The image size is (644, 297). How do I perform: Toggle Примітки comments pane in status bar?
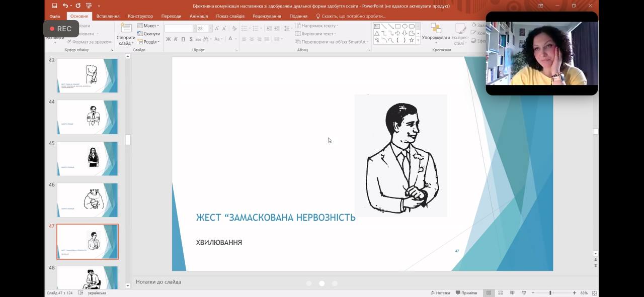(466, 293)
